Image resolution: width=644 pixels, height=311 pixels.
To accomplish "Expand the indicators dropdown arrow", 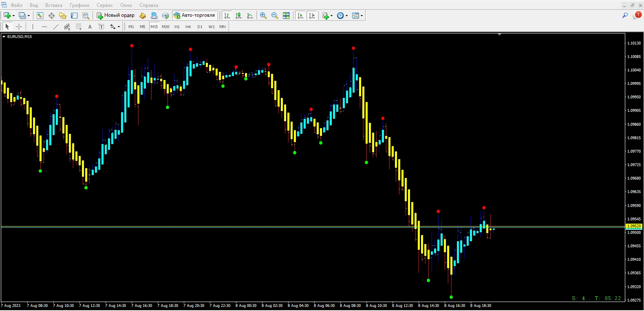I will (331, 16).
